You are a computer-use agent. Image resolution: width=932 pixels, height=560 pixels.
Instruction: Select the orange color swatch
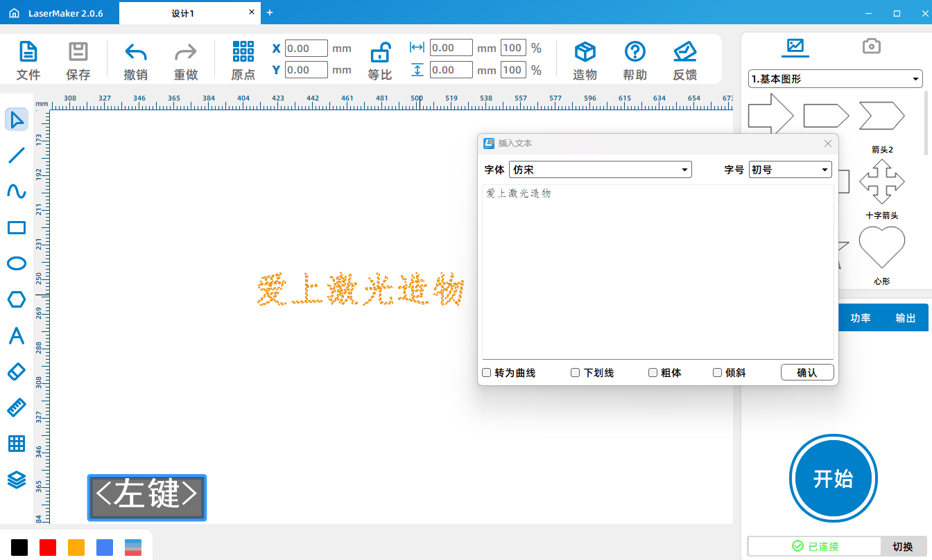click(x=76, y=547)
